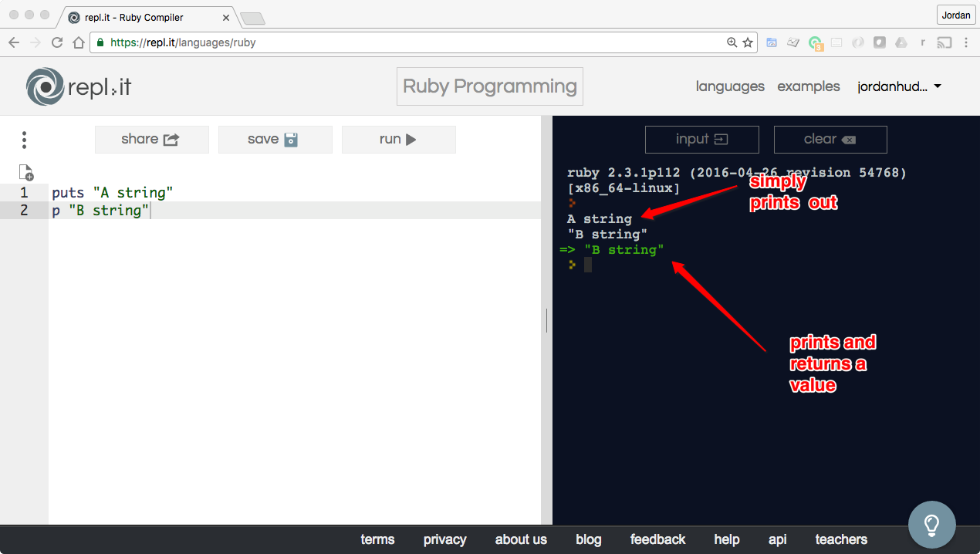
Task: Open the Chrome three-dot menu
Action: 966,43
